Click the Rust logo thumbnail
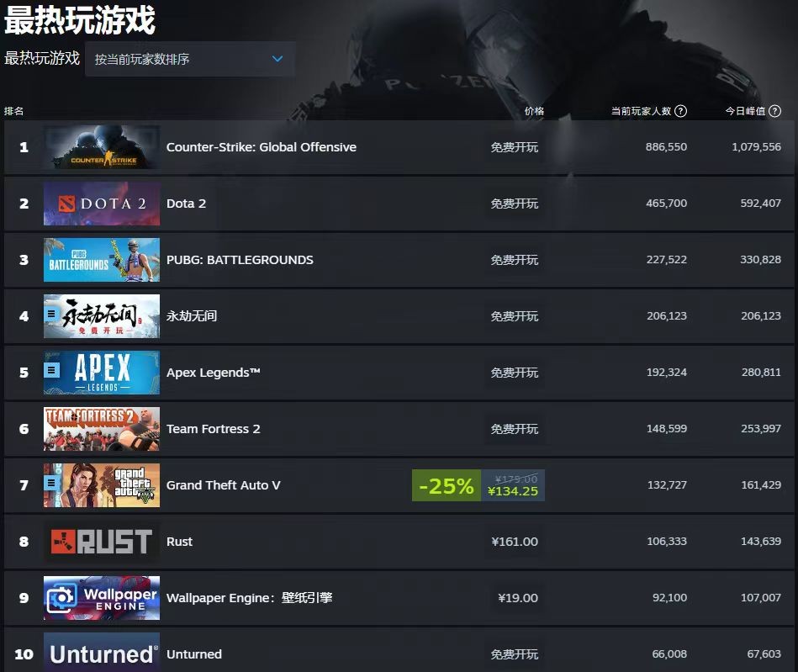This screenshot has height=672, width=798. click(102, 541)
